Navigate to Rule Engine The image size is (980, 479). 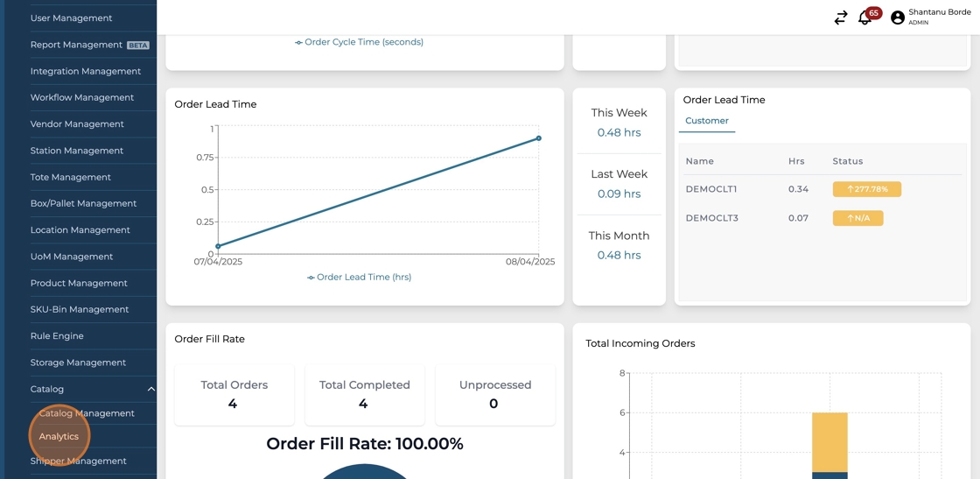pyautogui.click(x=57, y=336)
